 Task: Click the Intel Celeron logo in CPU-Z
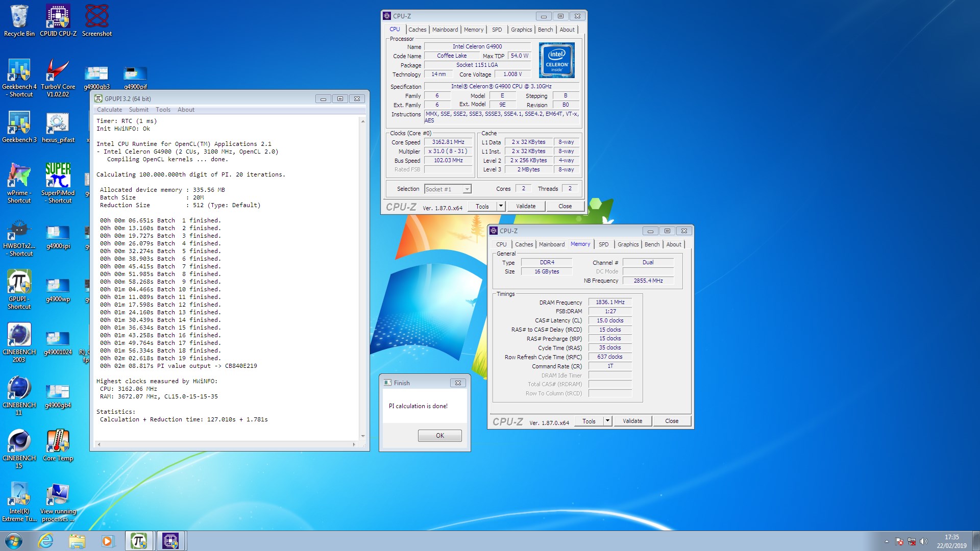point(556,60)
